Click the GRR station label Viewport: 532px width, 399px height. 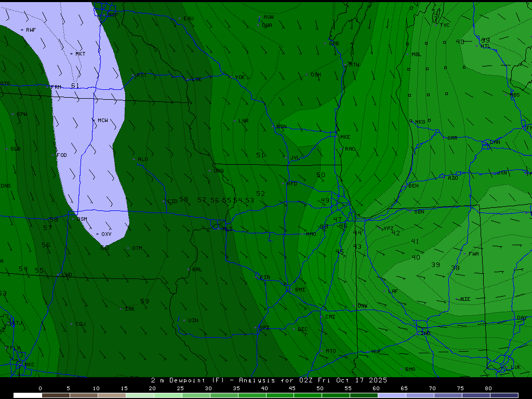(453, 138)
